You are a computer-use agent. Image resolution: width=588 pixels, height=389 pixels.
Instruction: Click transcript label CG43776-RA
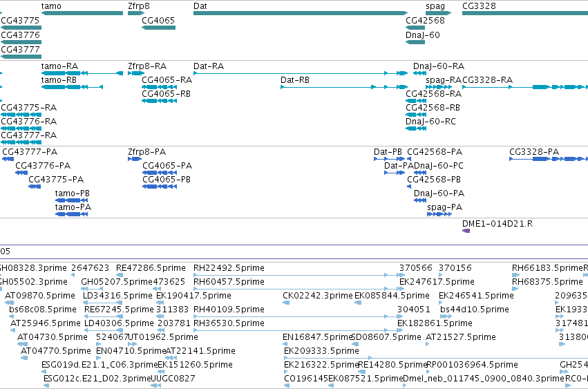(x=29, y=122)
